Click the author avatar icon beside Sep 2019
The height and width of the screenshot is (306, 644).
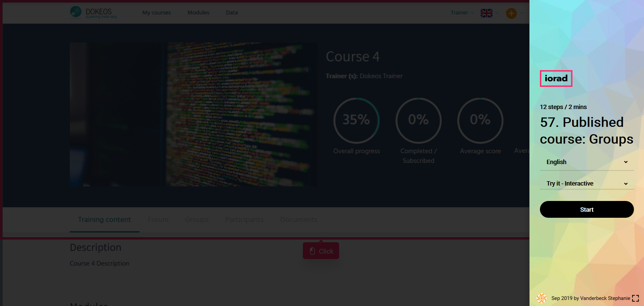point(541,298)
